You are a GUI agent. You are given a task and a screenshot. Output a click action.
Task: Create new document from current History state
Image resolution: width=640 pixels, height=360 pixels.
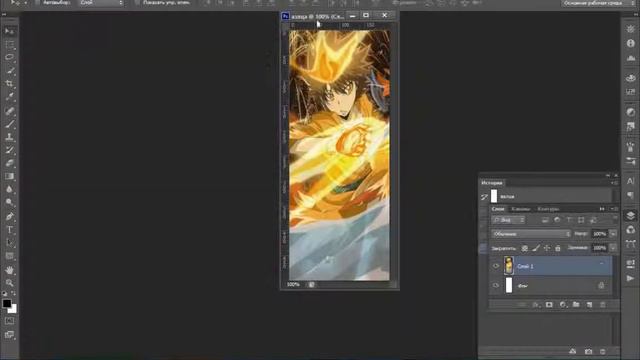pyautogui.click(x=573, y=351)
